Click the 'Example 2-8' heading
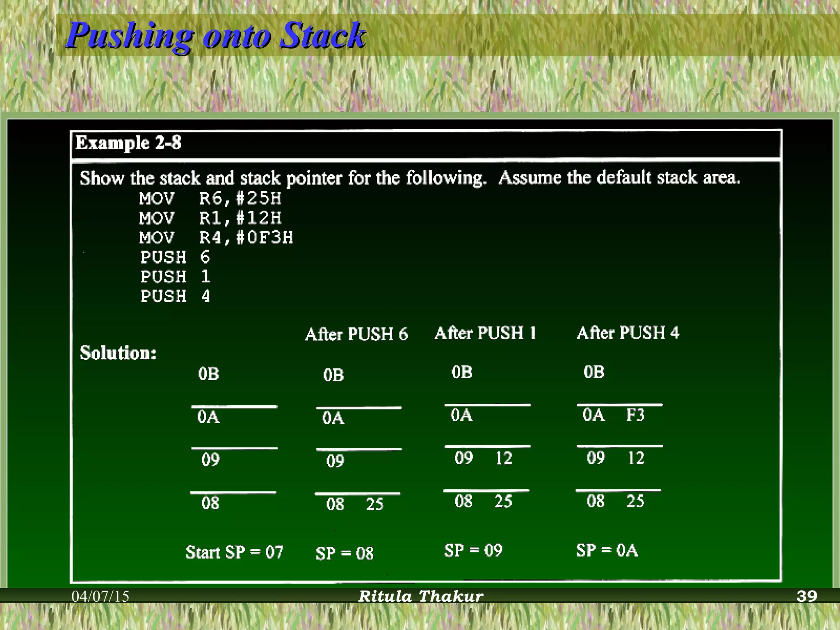The width and height of the screenshot is (840, 630). (128, 143)
